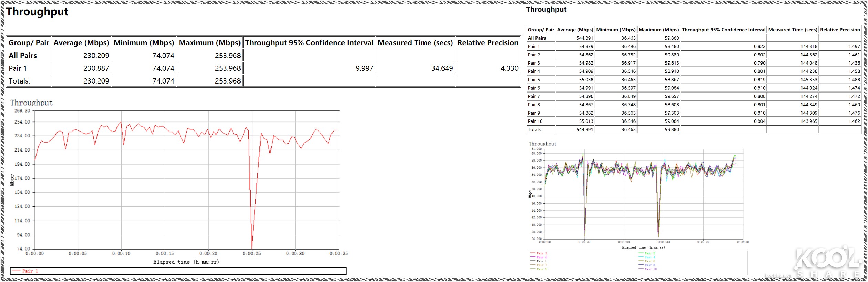
Task: Select the 0.822 confidence interval value
Action: (x=759, y=46)
